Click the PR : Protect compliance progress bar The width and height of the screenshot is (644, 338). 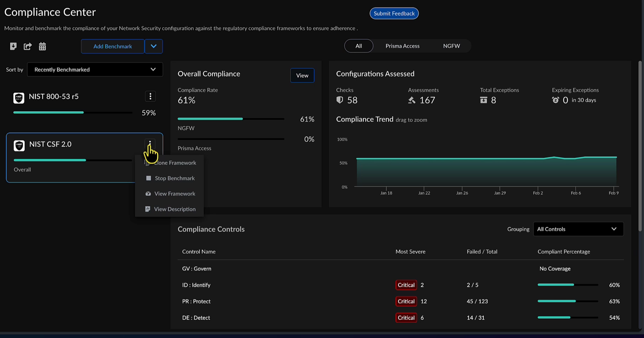coord(567,301)
